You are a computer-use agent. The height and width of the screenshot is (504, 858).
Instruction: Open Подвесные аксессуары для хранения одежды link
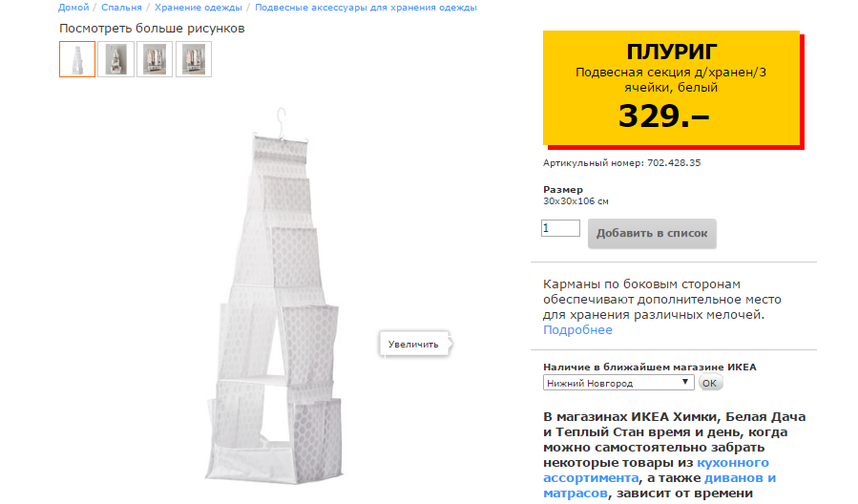point(366,8)
